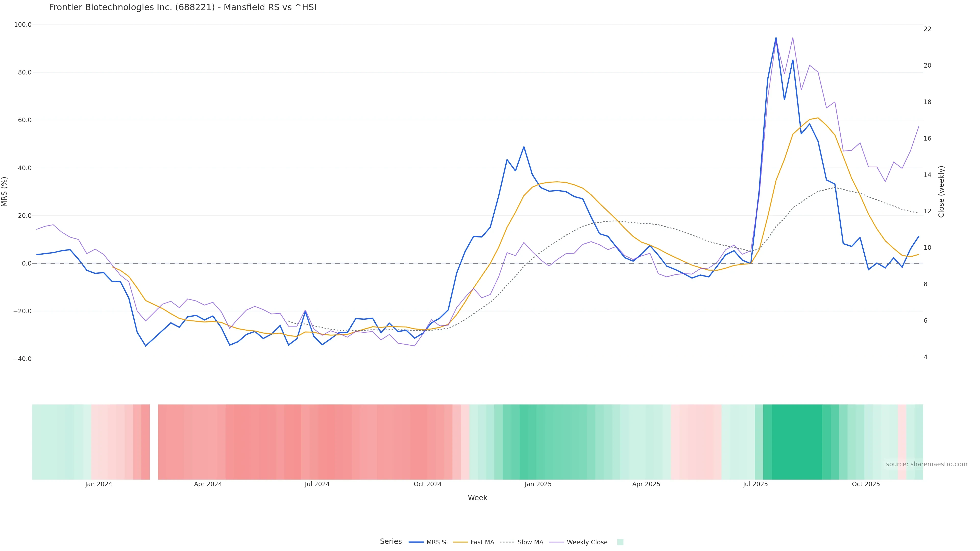The image size is (980, 551).
Task: Click the unlabeled green legend swatch
Action: click(x=620, y=542)
